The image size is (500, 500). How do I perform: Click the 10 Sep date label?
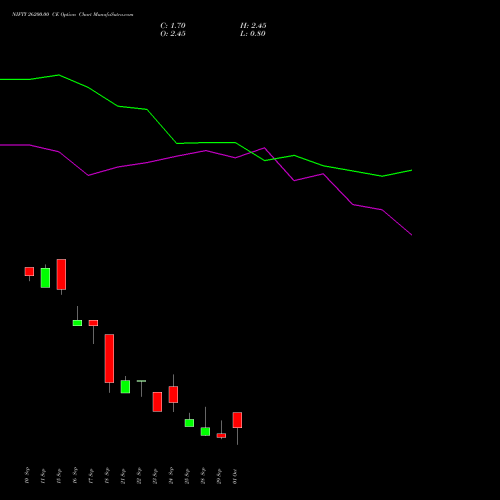coord(27,475)
